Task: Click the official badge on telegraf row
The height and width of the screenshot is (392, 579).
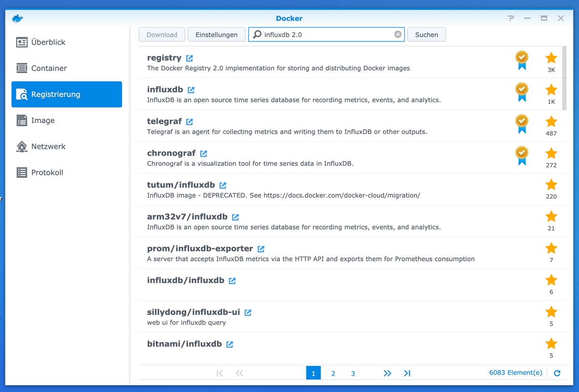Action: 522,124
